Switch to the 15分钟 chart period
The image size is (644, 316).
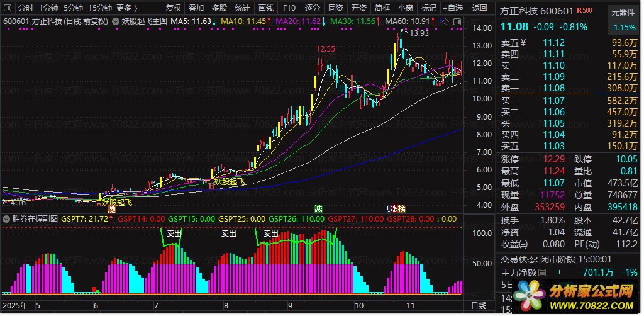click(x=100, y=8)
